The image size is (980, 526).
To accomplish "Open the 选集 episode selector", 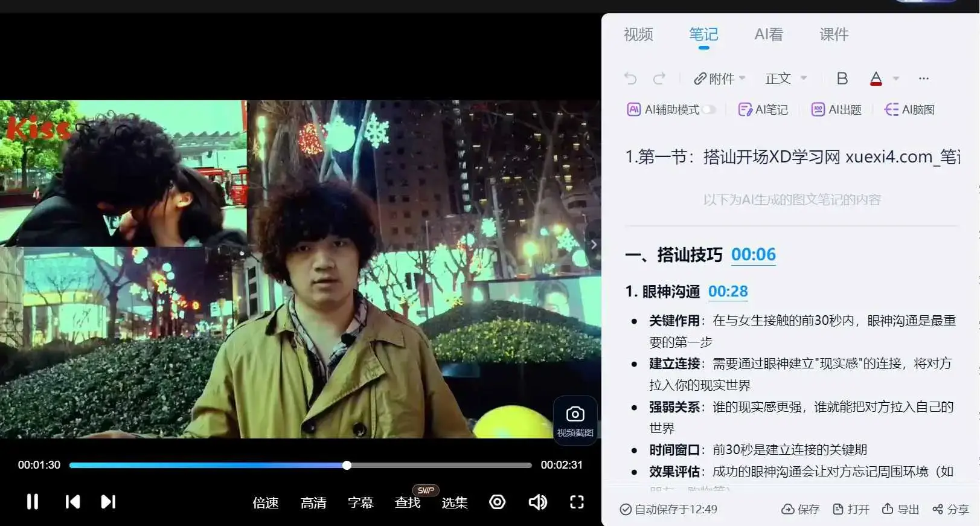I will pos(455,502).
